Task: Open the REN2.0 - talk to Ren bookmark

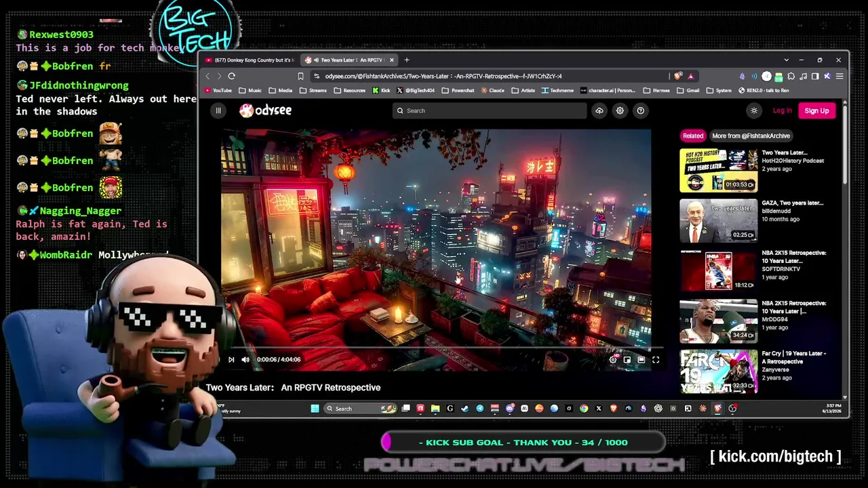Action: [x=764, y=90]
